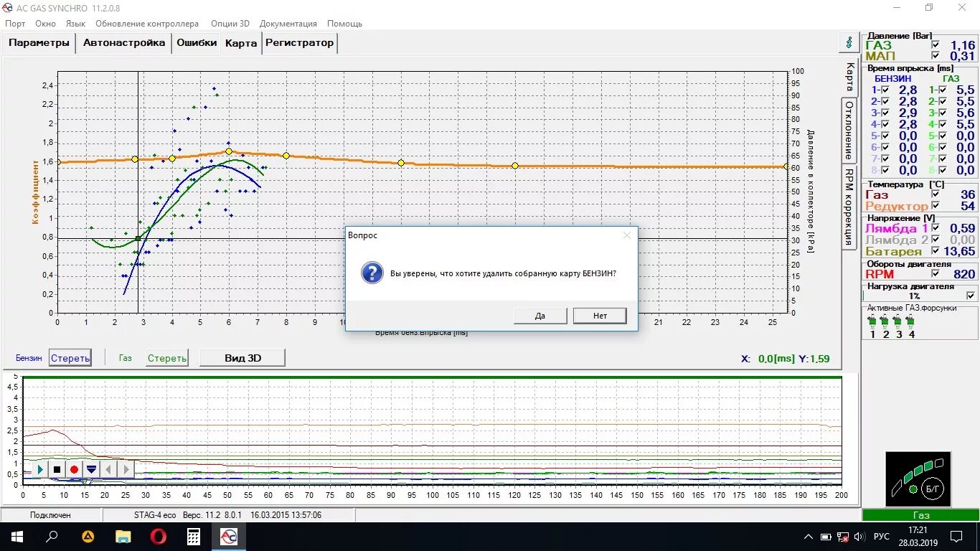This screenshot has width=980, height=551.
Task: Step back with the left arrow on the oscilloscope
Action: [x=108, y=469]
